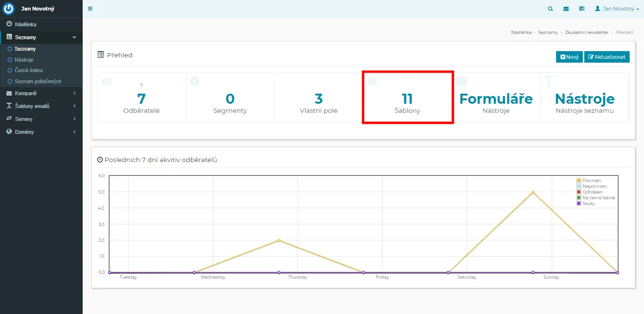Toggle the Odhlášen legend entry

pyautogui.click(x=592, y=192)
